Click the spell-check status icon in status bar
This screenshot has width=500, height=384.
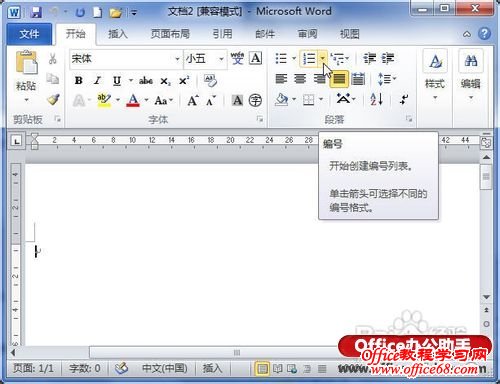(121, 368)
